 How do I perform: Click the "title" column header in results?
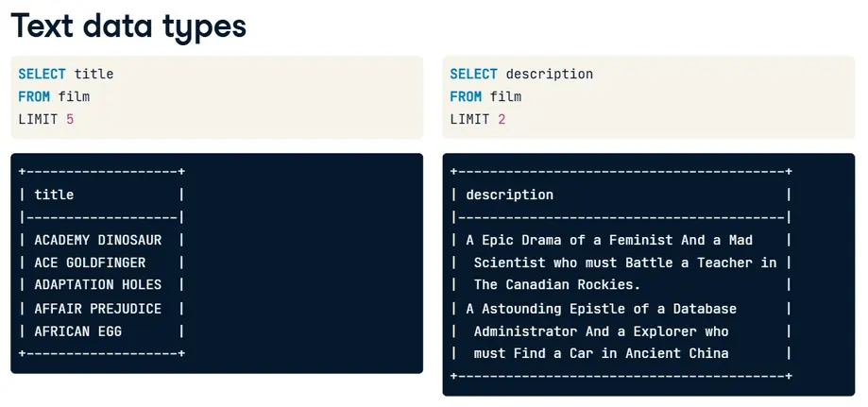pyautogui.click(x=54, y=195)
